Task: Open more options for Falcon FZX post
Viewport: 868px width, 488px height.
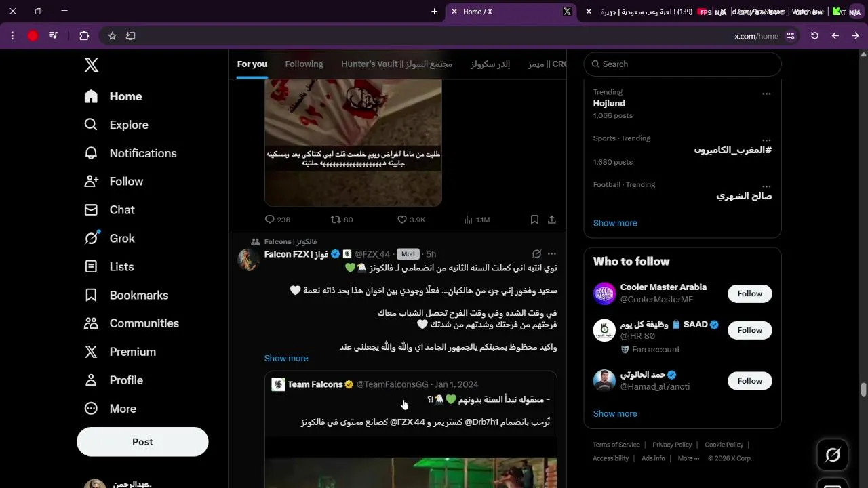Action: tap(552, 254)
